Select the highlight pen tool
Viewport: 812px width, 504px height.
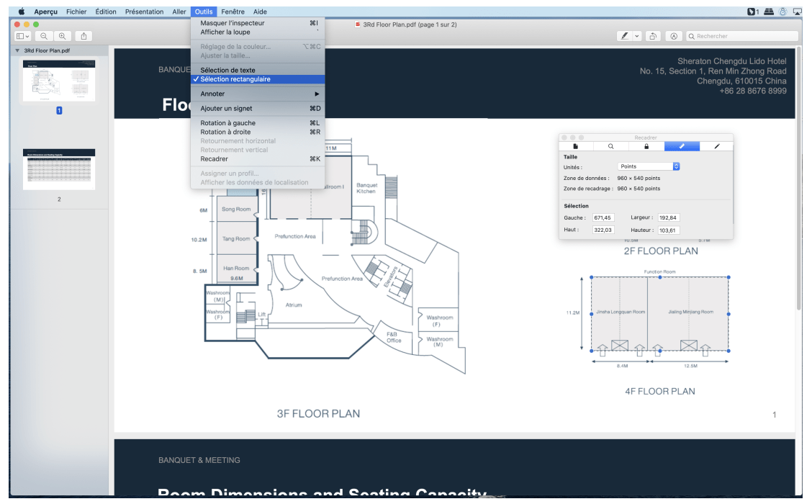coord(625,36)
